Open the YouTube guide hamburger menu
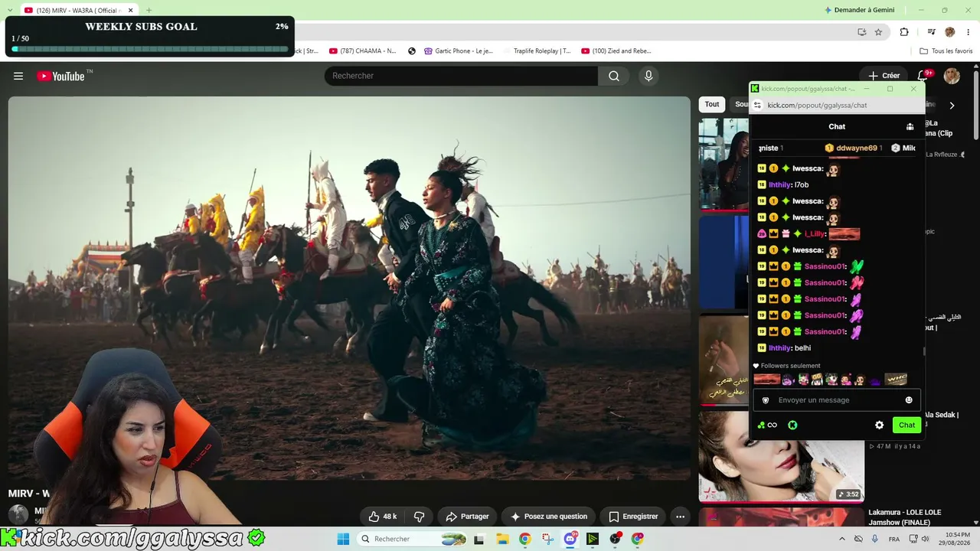Screen dimensions: 980x551 pos(18,76)
